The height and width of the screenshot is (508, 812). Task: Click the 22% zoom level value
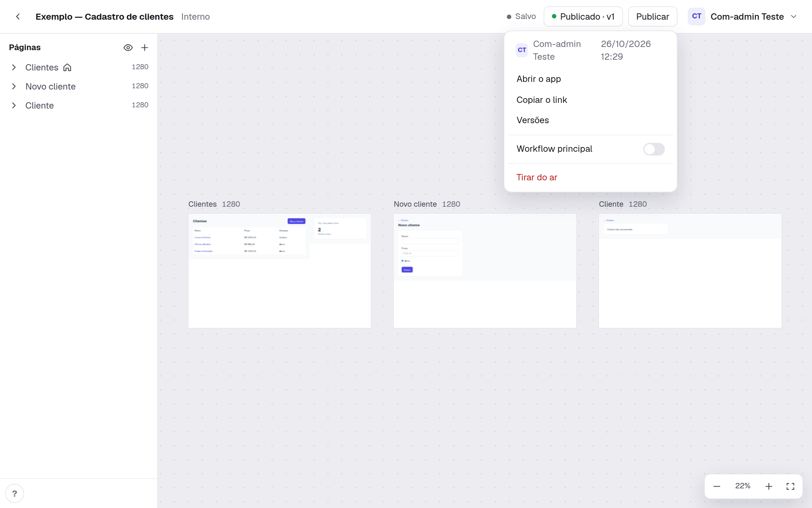[x=743, y=486]
